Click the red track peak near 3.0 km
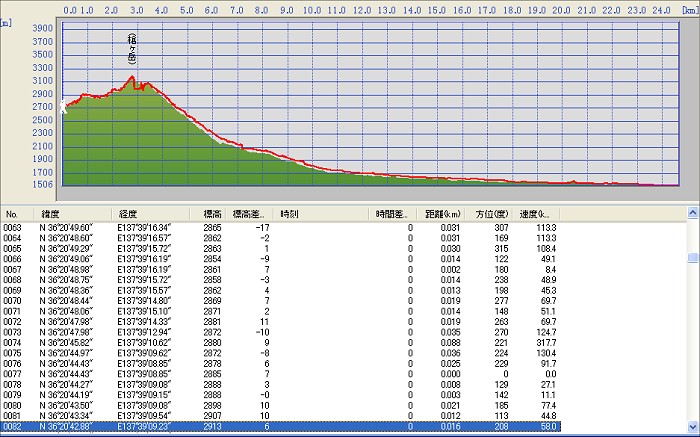Screen dimensions: 700x437 coord(132,77)
